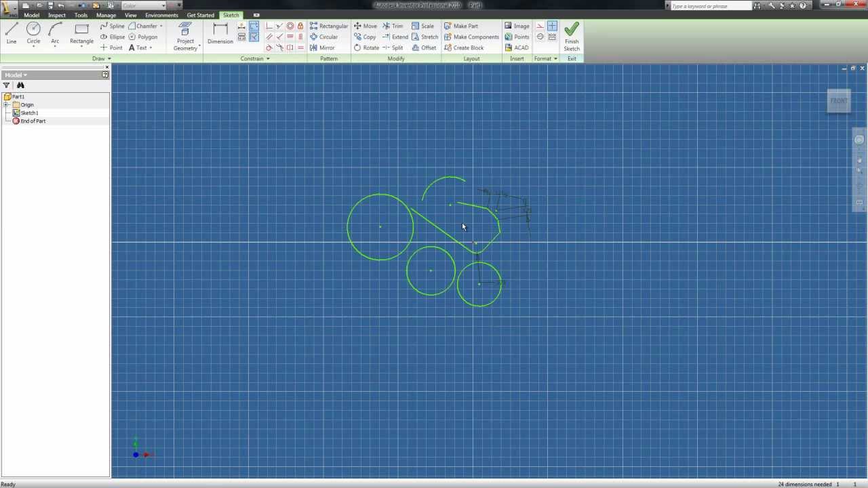Pick the Point tool
Image resolution: width=868 pixels, height=488 pixels.
tap(111, 47)
